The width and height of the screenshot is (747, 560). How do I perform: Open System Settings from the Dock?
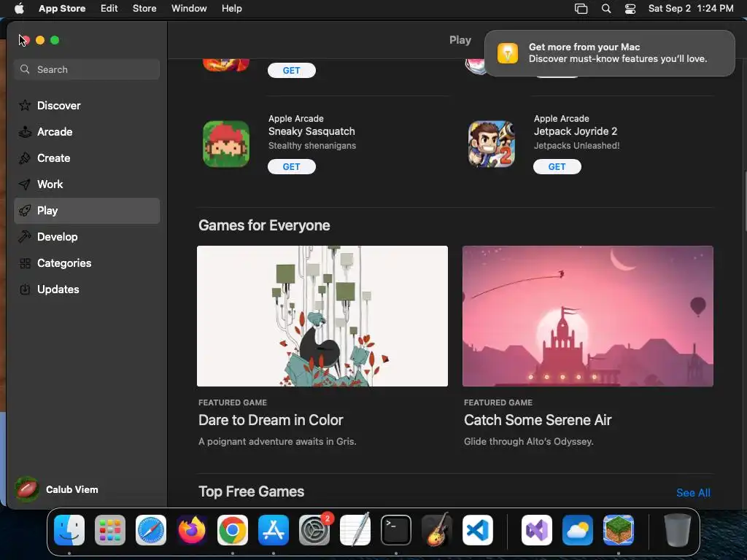coord(314,530)
